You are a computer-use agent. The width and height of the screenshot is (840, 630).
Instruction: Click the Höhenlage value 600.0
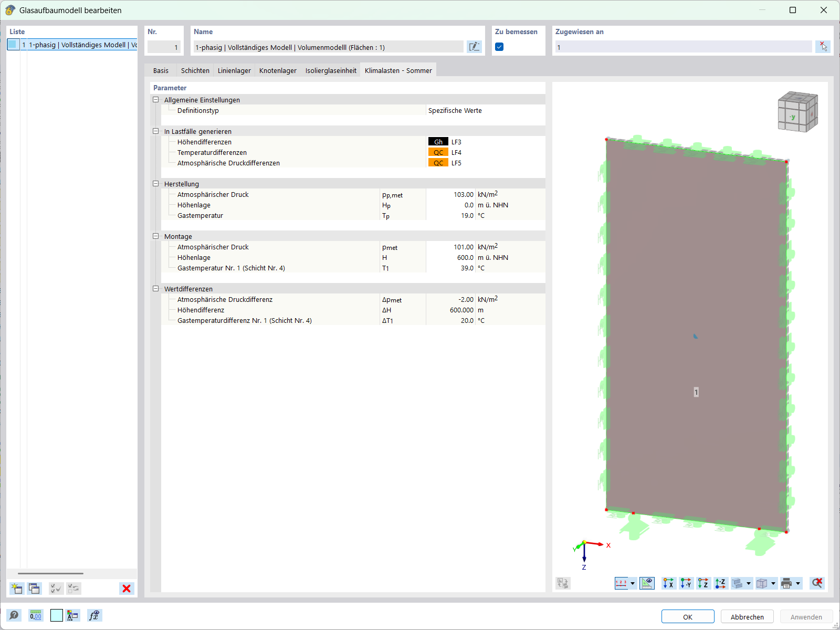pyautogui.click(x=465, y=257)
